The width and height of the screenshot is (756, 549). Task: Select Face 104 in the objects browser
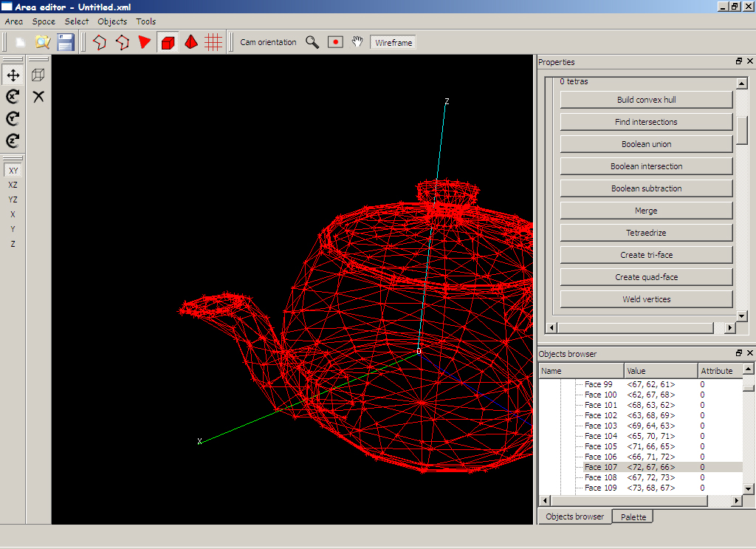click(599, 436)
